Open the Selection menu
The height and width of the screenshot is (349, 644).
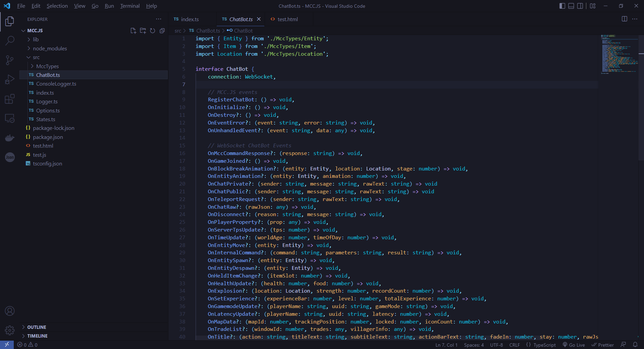(57, 6)
